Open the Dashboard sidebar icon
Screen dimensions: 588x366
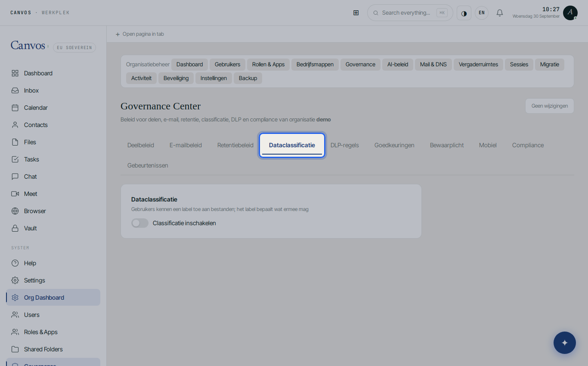[15, 73]
